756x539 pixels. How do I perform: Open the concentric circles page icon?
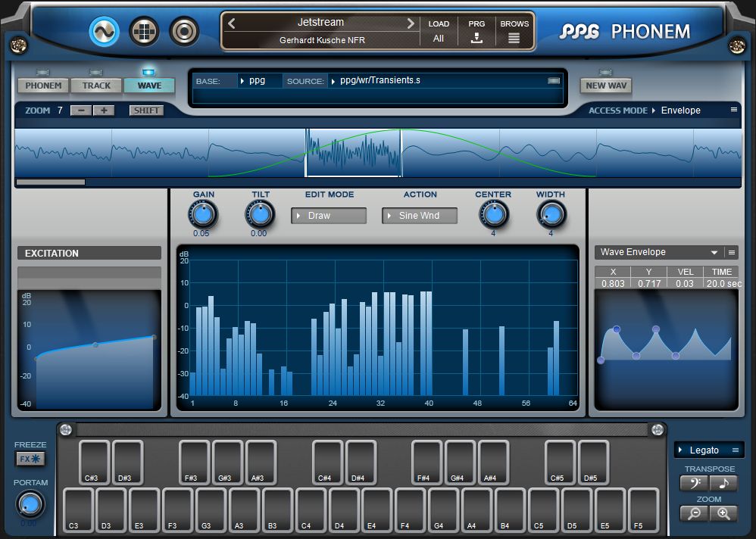click(x=184, y=32)
